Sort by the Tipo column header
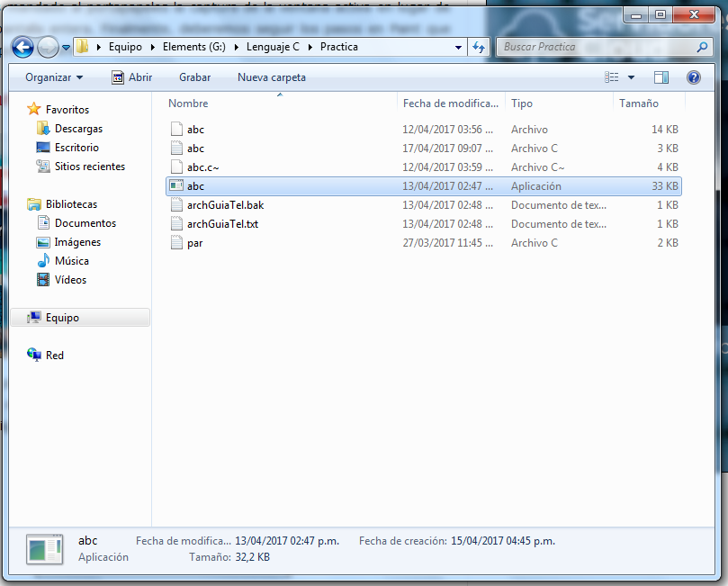The width and height of the screenshot is (728, 586). click(x=560, y=104)
